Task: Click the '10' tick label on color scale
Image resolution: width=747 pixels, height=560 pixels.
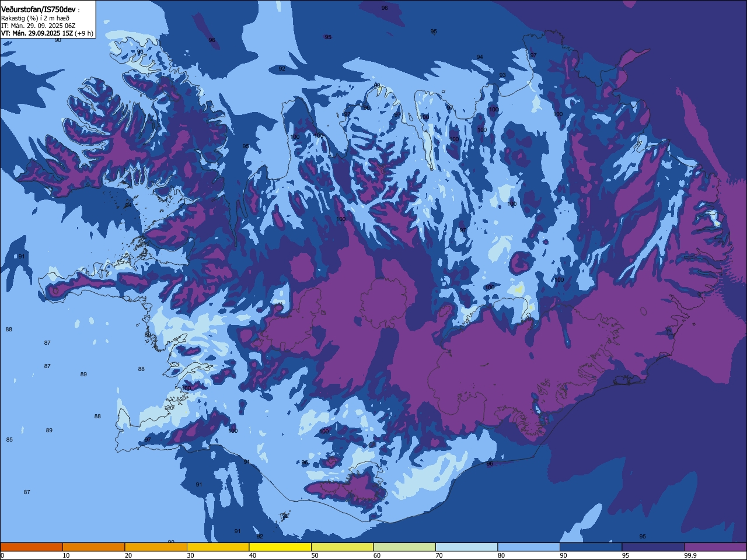Action: [x=66, y=556]
